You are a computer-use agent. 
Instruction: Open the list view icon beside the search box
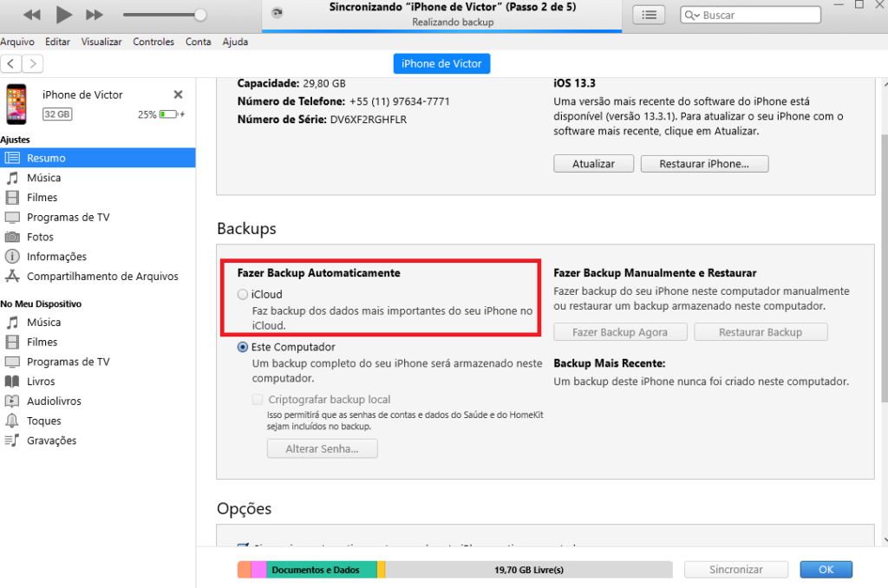click(x=649, y=15)
